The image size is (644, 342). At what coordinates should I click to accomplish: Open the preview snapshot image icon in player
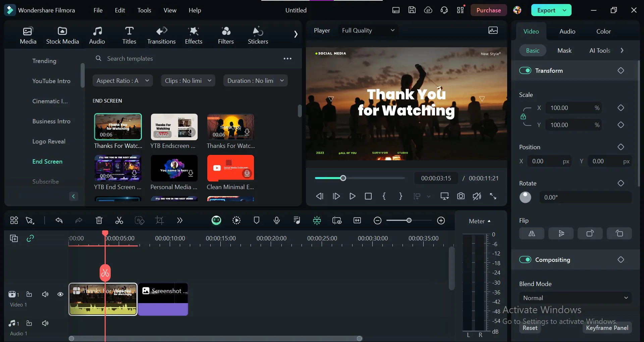point(493,31)
